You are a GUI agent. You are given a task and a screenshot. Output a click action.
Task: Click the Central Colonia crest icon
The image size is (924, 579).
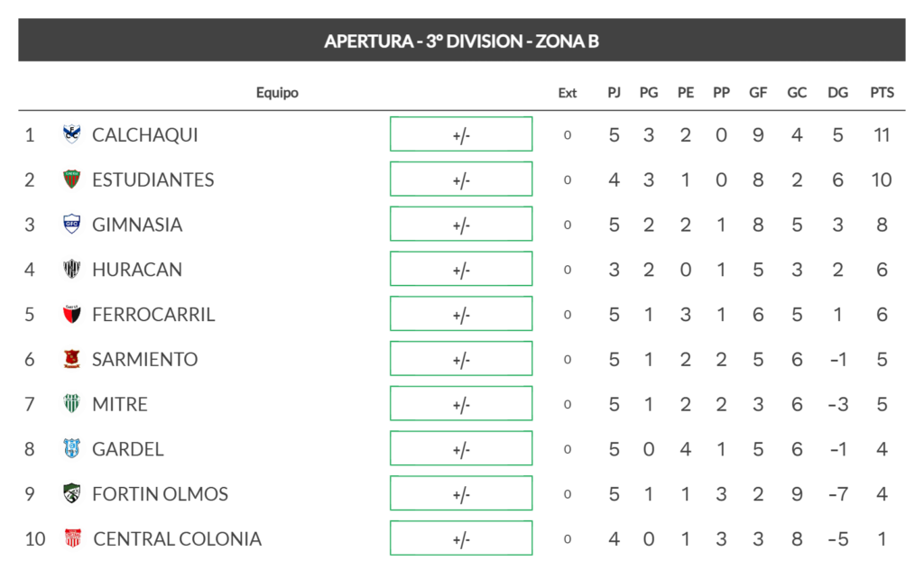pos(72,538)
